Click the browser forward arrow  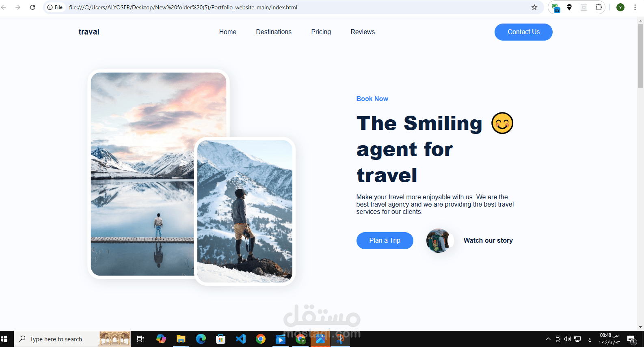click(x=18, y=7)
